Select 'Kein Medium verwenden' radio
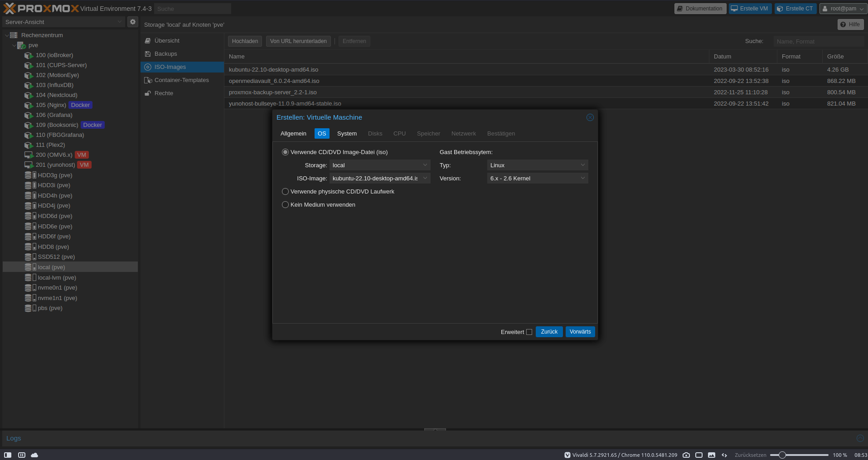 285,205
